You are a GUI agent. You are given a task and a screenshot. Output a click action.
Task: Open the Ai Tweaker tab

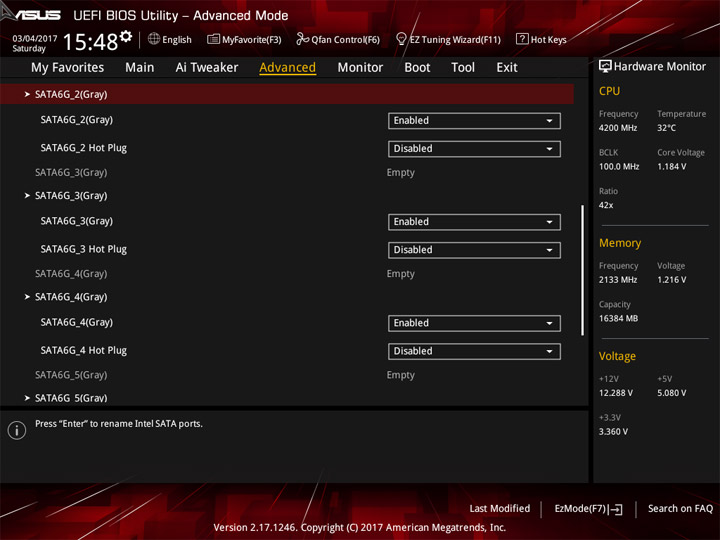click(x=207, y=68)
